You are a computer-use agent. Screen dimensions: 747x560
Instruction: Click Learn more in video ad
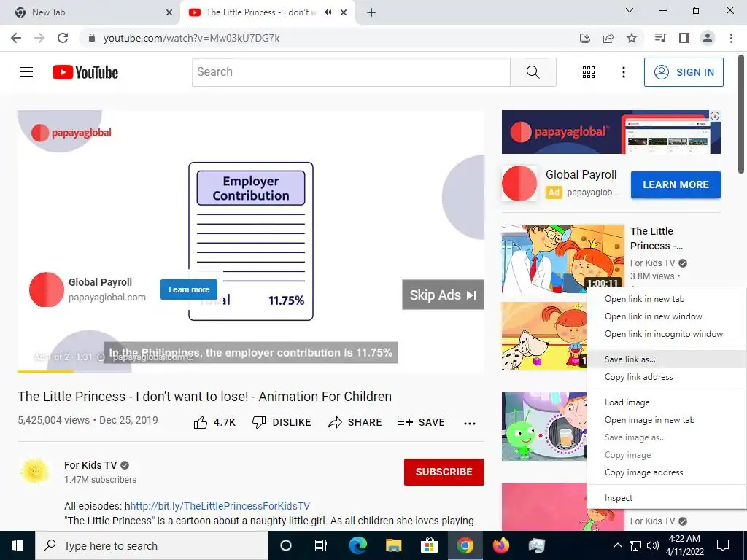click(x=189, y=289)
